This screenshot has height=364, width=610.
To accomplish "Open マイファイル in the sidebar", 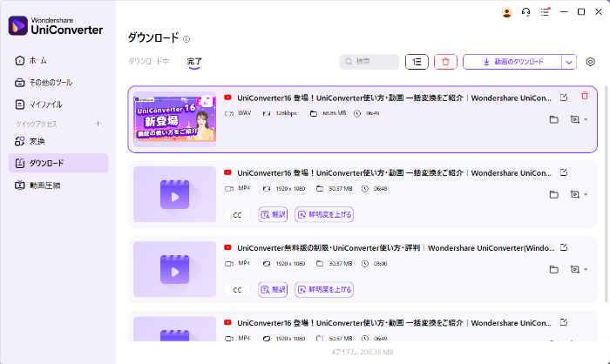I will 58,104.
